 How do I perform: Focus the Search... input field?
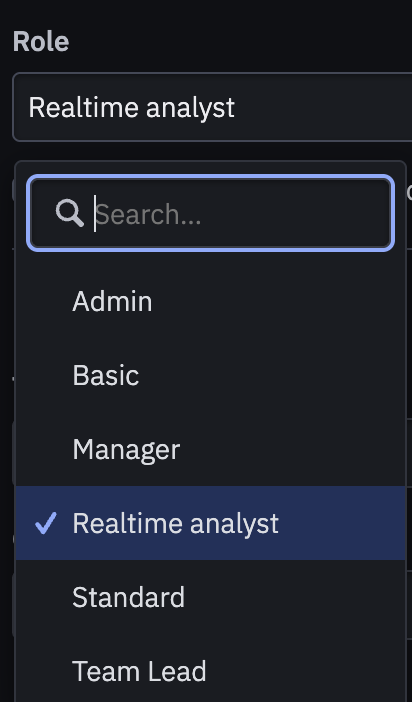click(x=210, y=213)
